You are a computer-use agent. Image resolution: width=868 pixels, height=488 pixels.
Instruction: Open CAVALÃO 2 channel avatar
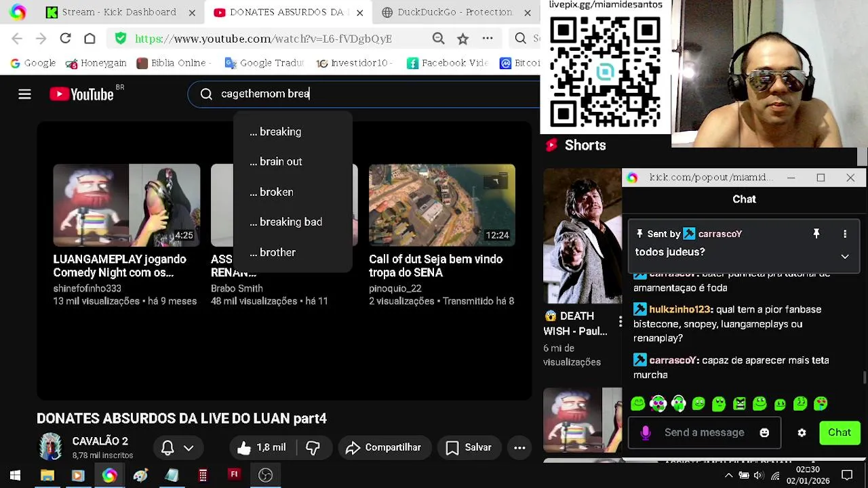[x=50, y=447]
